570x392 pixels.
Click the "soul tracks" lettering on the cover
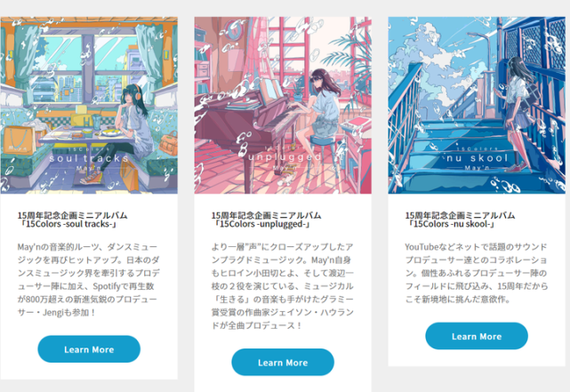coord(89,158)
